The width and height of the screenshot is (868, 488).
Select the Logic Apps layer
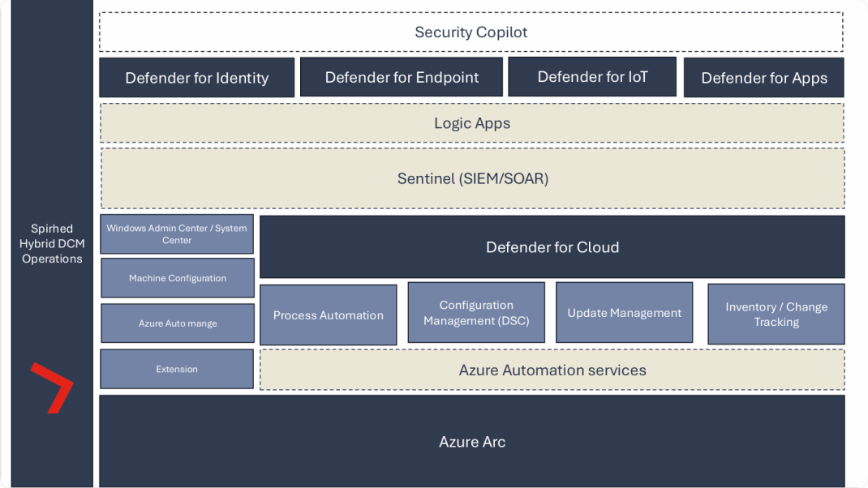pyautogui.click(x=471, y=123)
